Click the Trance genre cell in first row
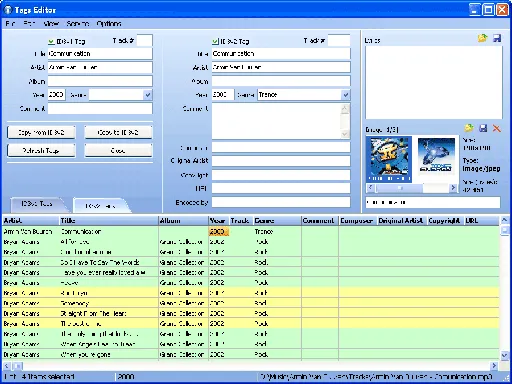The width and height of the screenshot is (512, 384). point(277,231)
